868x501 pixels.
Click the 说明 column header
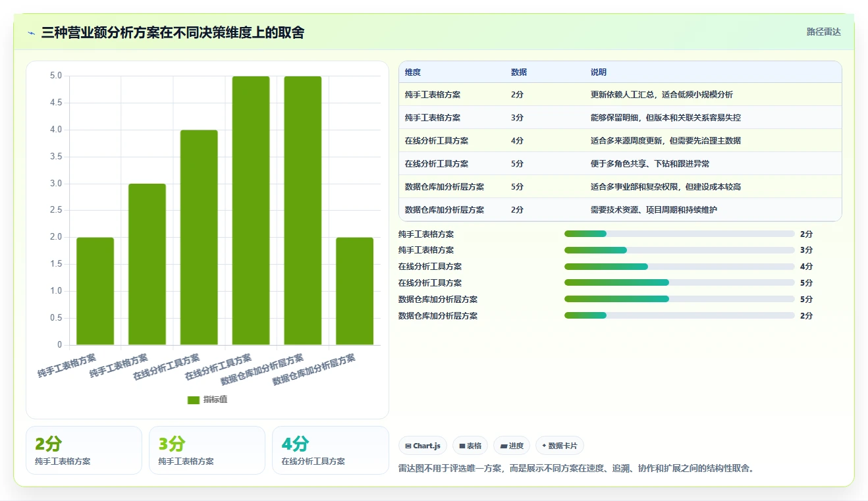tap(599, 72)
